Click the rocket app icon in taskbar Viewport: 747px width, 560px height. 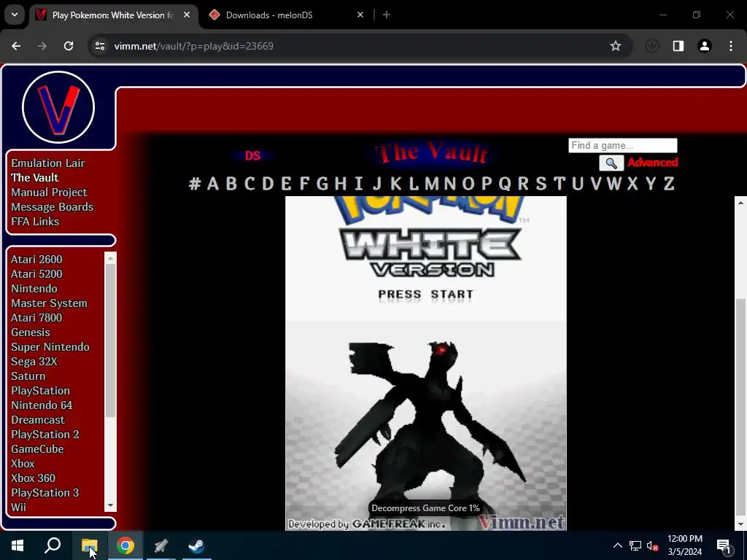(x=161, y=545)
